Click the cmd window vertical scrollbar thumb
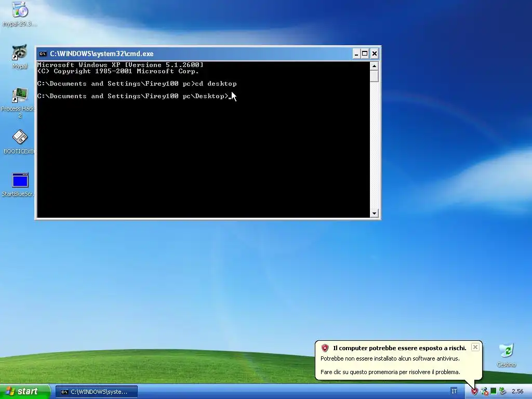 coord(374,76)
